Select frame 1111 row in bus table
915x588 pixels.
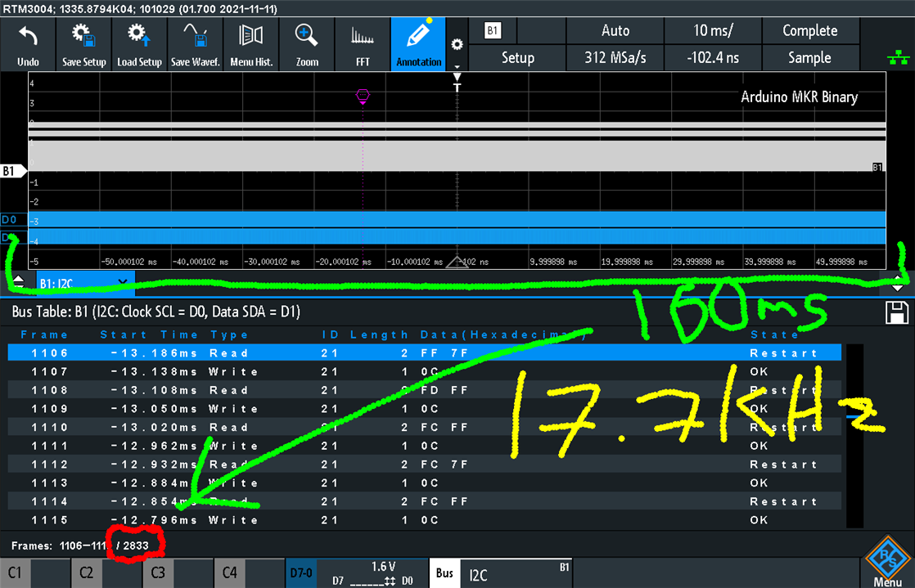(424, 447)
